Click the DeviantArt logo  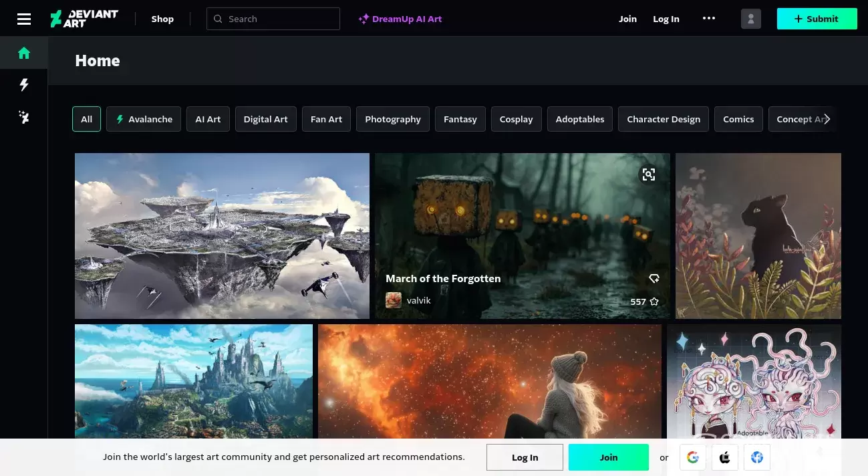click(84, 19)
